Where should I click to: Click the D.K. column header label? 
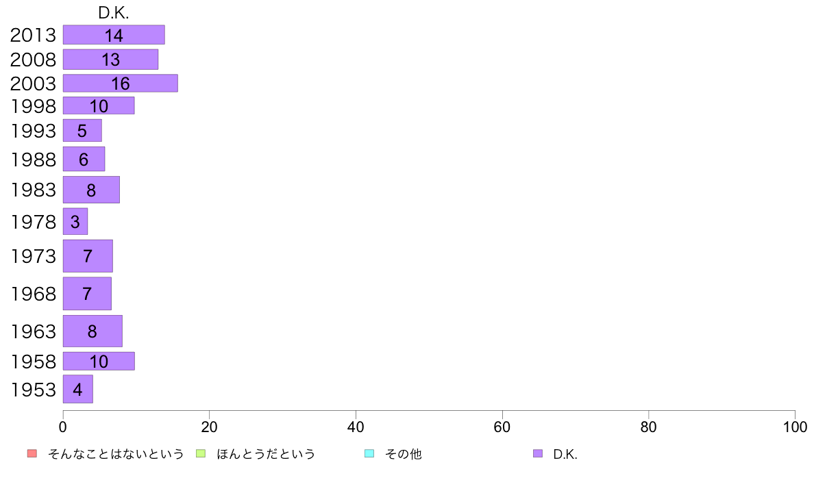coord(113,13)
